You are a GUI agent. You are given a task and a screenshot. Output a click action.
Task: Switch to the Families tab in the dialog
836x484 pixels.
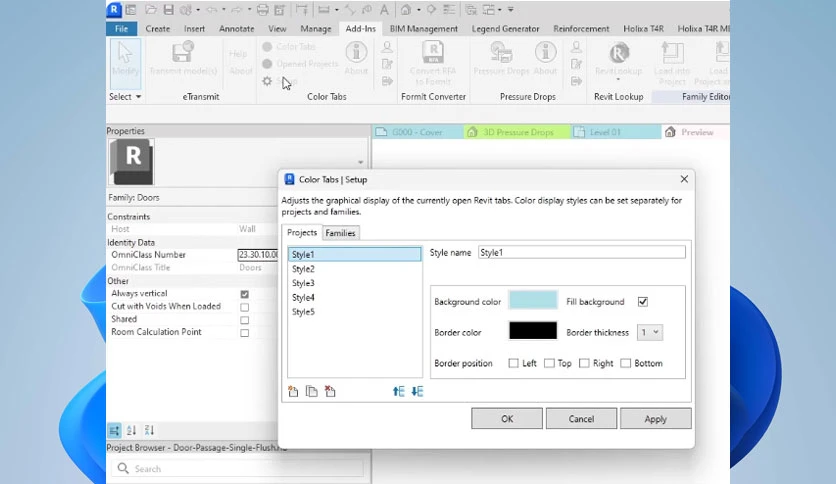point(340,233)
